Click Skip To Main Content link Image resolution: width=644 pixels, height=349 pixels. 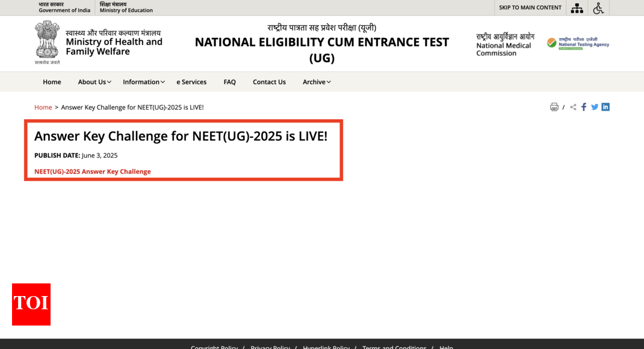pos(530,8)
